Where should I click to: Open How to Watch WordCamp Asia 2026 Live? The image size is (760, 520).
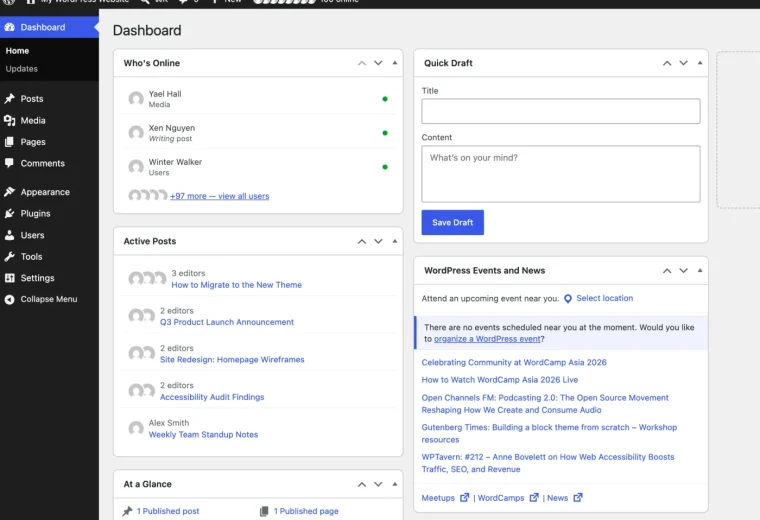pyautogui.click(x=500, y=380)
